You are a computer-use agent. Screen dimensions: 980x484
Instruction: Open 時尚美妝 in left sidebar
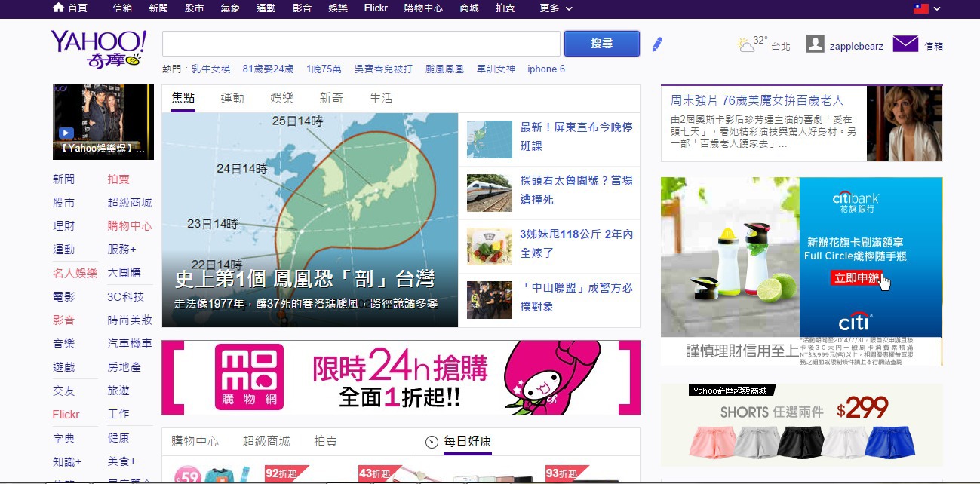click(x=130, y=320)
